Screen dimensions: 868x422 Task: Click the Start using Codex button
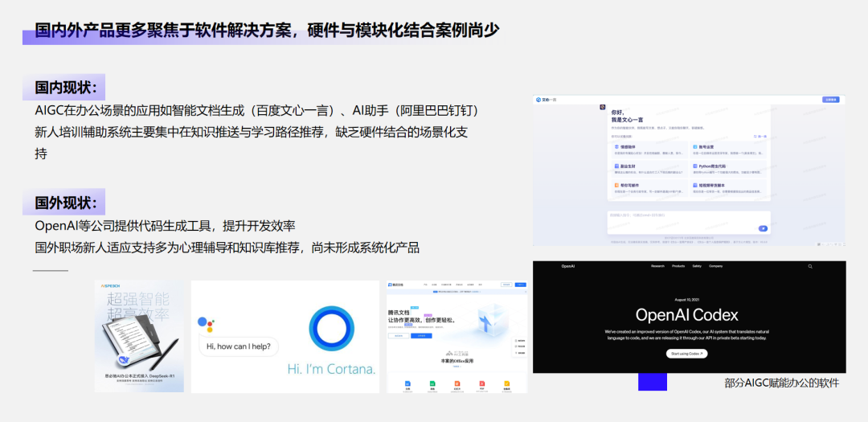686,354
